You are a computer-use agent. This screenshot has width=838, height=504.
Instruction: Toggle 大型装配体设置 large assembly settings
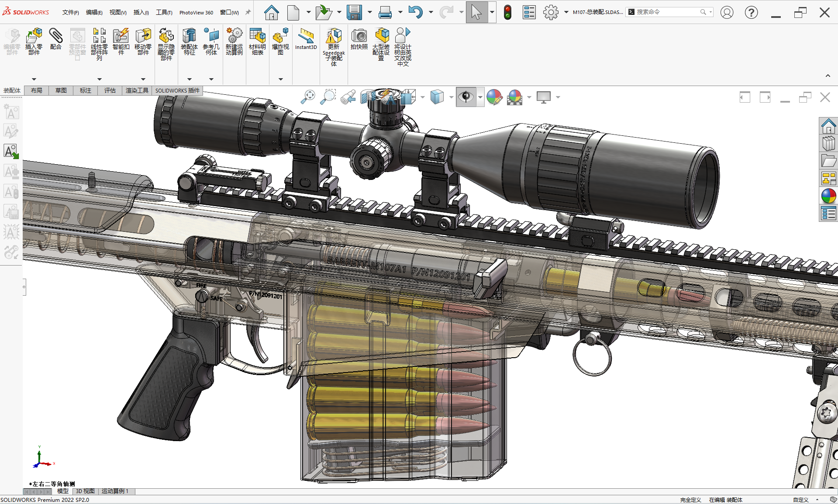381,44
